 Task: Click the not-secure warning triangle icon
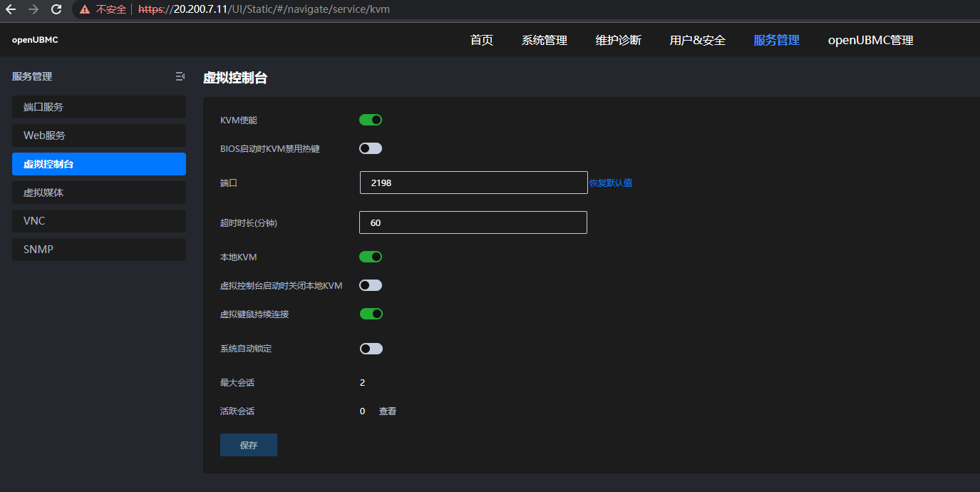click(85, 10)
